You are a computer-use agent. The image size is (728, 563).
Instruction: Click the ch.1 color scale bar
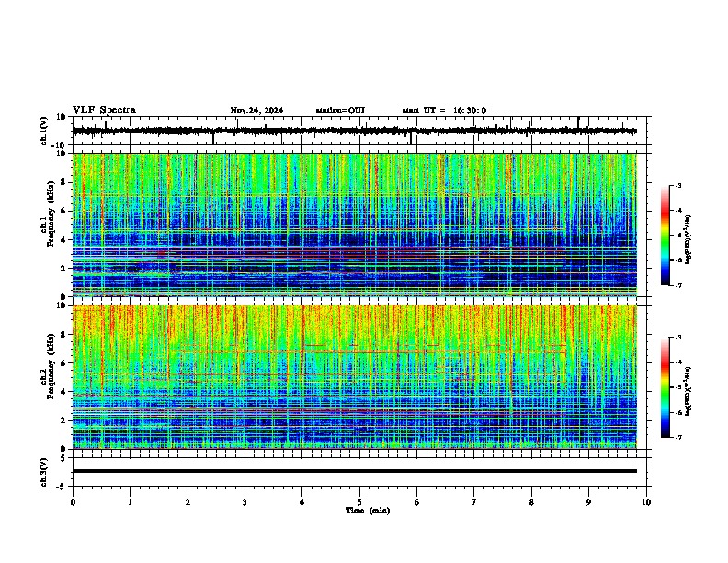(x=665, y=236)
